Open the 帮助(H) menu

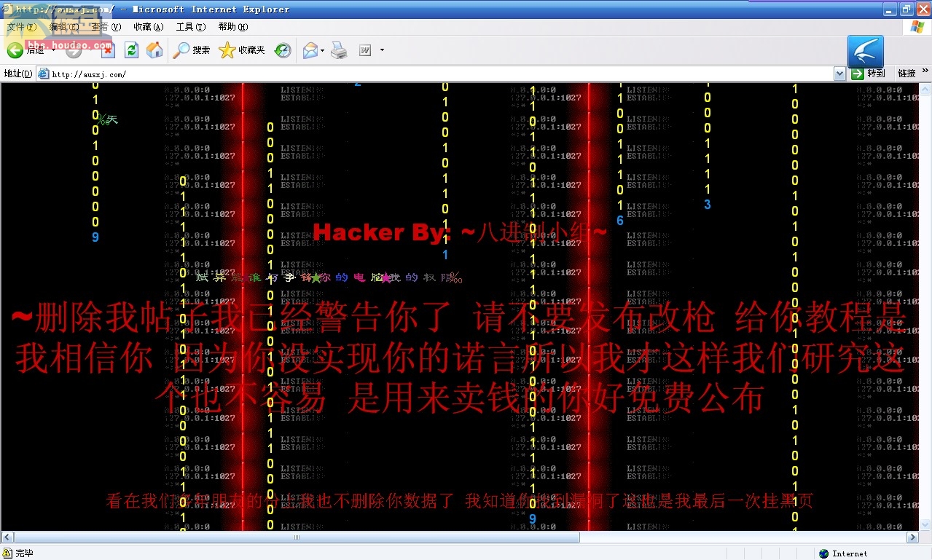(233, 27)
